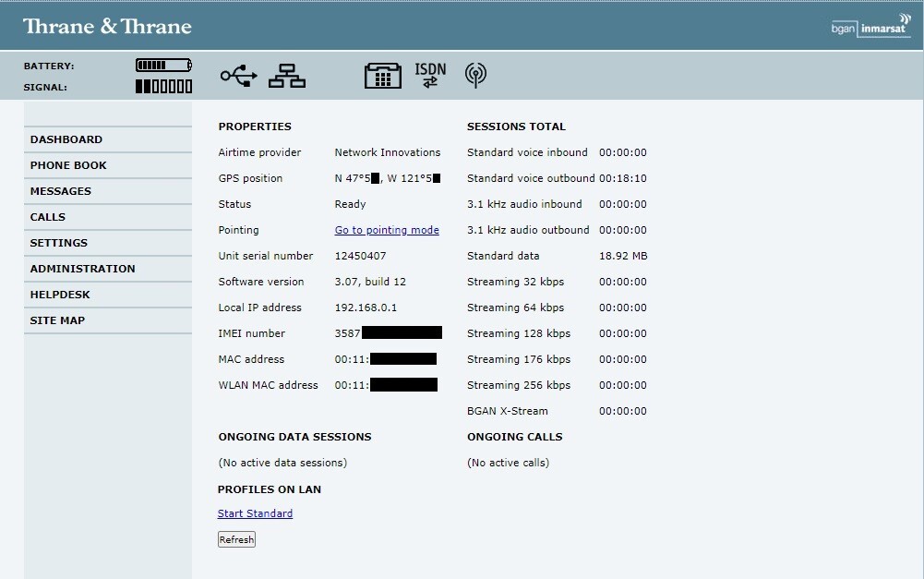The image size is (924, 579).
Task: Open the Phone Book page
Action: coord(108,165)
